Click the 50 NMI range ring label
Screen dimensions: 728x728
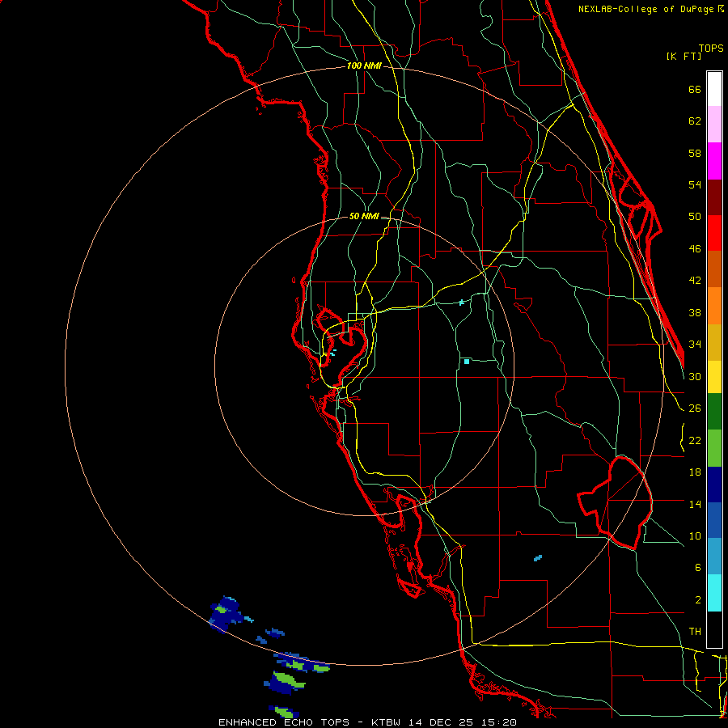[x=364, y=216]
